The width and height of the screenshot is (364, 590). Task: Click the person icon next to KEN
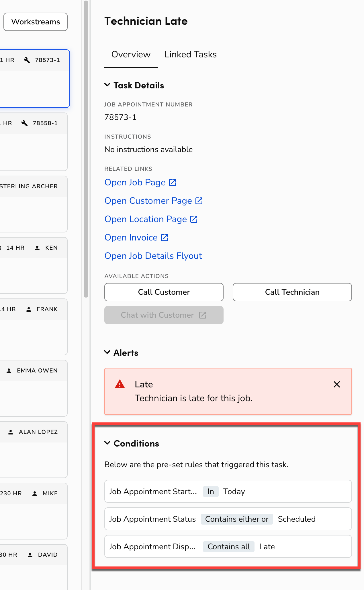coord(37,248)
